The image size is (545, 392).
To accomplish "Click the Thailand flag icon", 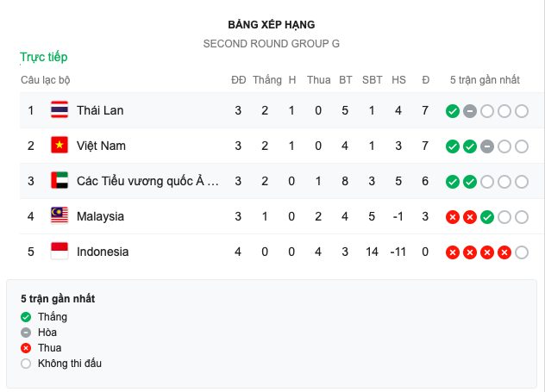I will point(60,110).
